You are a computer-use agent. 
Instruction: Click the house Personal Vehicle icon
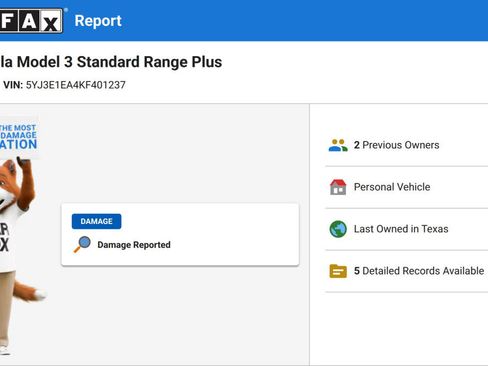(x=338, y=187)
